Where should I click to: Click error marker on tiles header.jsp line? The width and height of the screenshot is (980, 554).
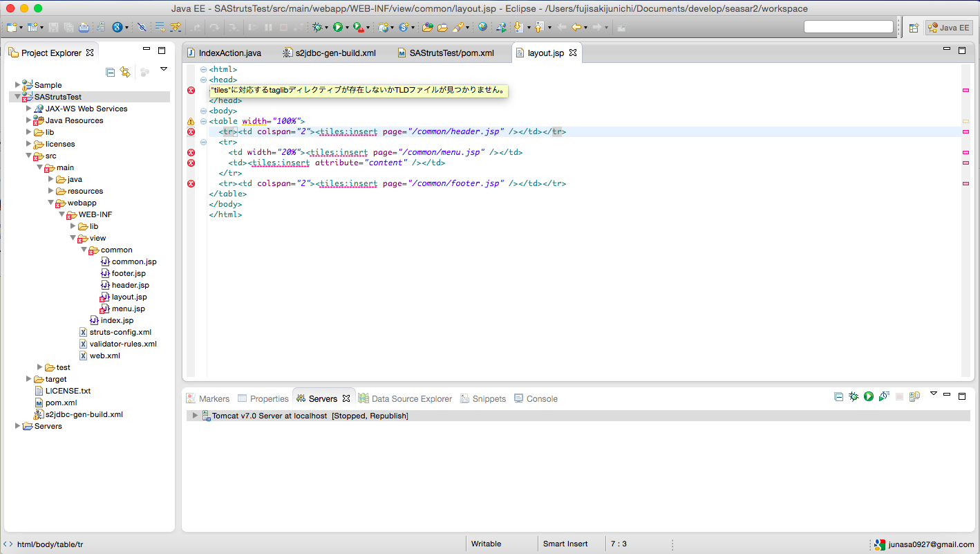(x=191, y=131)
